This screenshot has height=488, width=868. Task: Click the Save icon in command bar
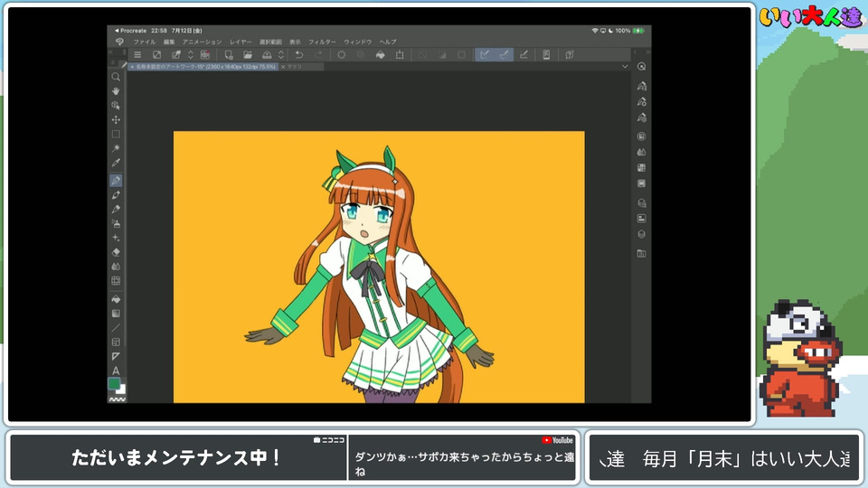[x=267, y=55]
